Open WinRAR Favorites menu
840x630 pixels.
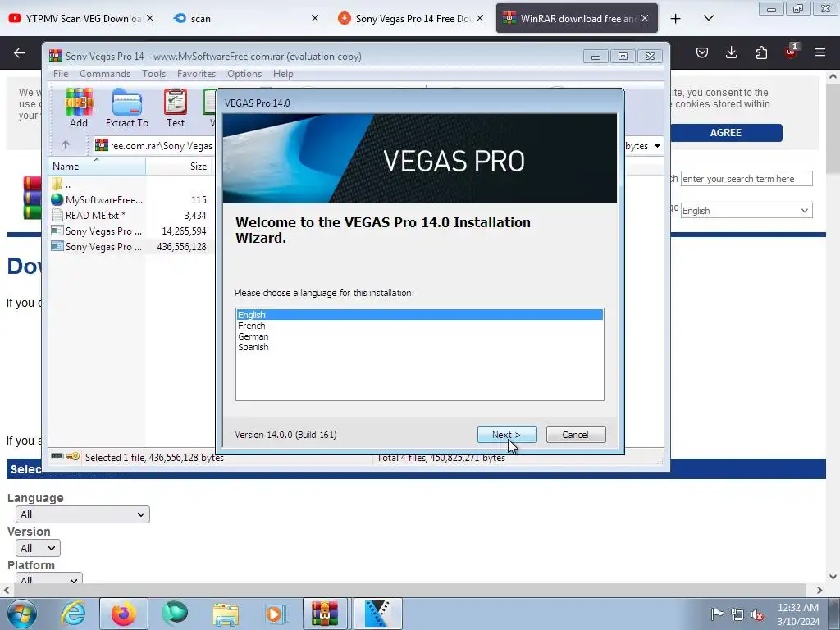coord(196,74)
